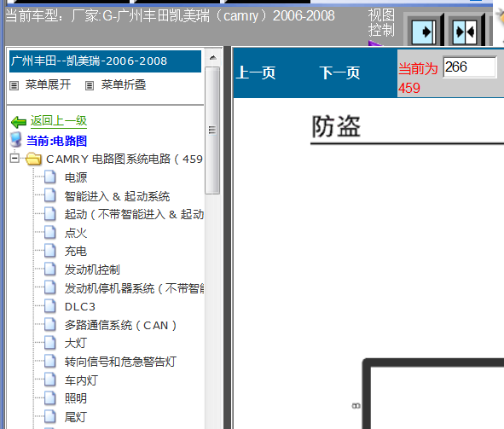
Task: Open the 车内灯 tree item
Action: [x=81, y=380]
